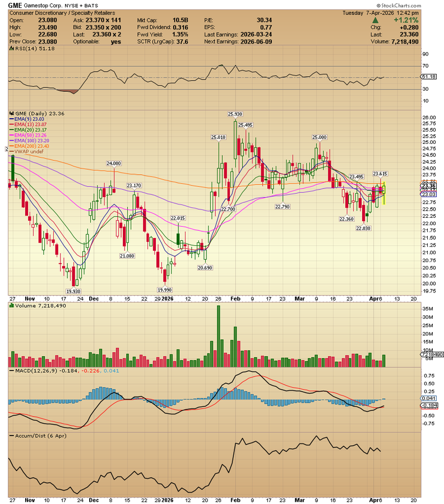Click Next Earnings date 2026-06-09

coord(256,42)
